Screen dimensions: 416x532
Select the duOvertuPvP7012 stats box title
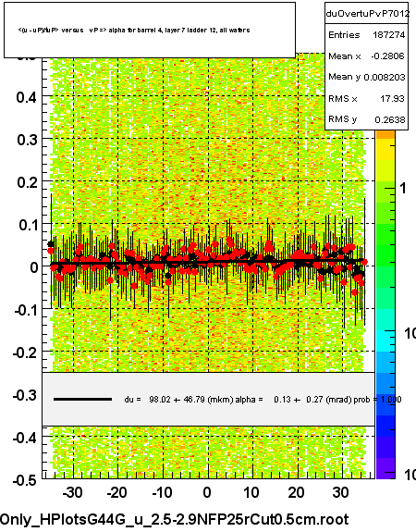[367, 14]
